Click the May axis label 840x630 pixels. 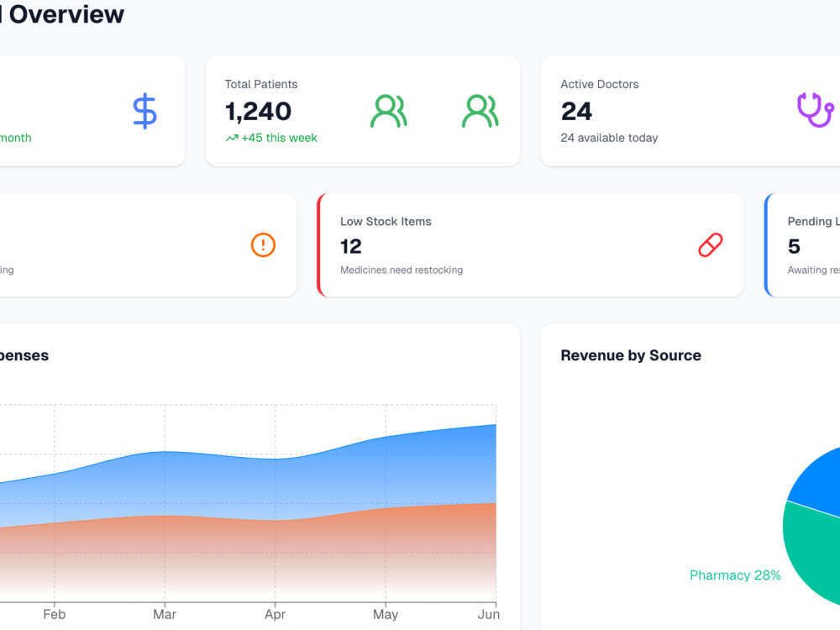pyautogui.click(x=386, y=615)
